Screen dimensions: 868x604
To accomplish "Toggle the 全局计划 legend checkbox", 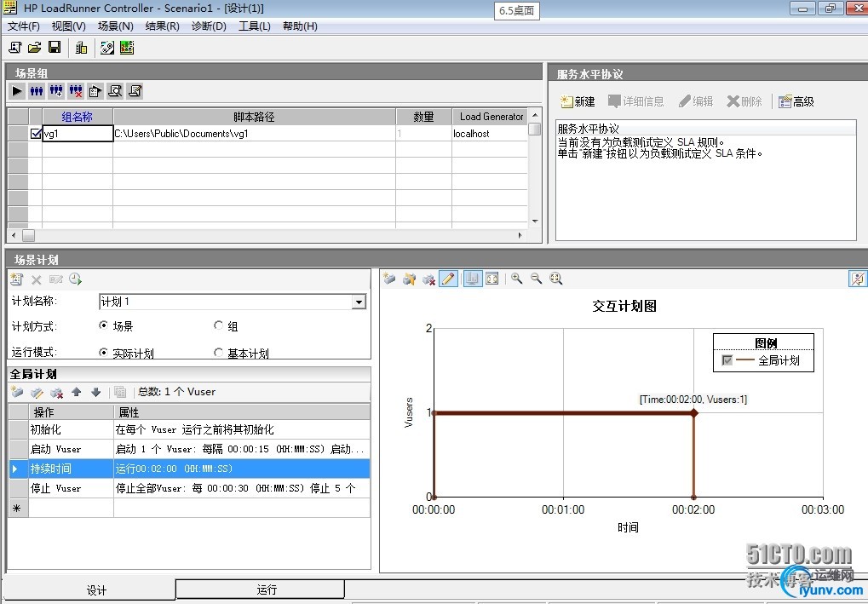I will [x=727, y=360].
